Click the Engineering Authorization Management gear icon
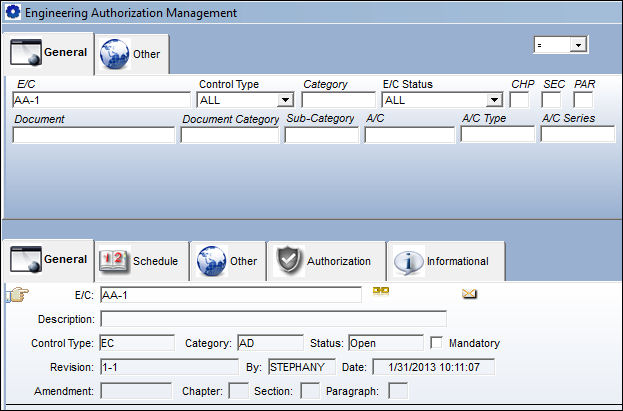Screen dimensions: 623x411 (x=13, y=12)
